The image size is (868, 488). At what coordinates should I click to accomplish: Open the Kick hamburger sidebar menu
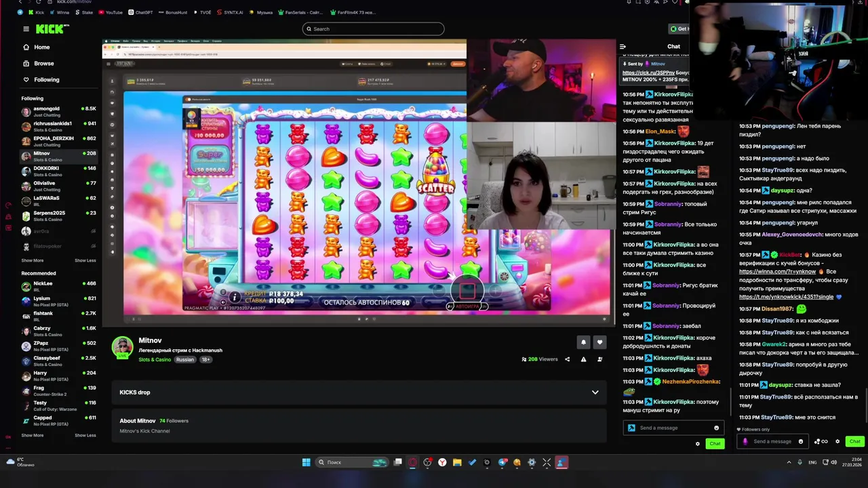pos(26,29)
